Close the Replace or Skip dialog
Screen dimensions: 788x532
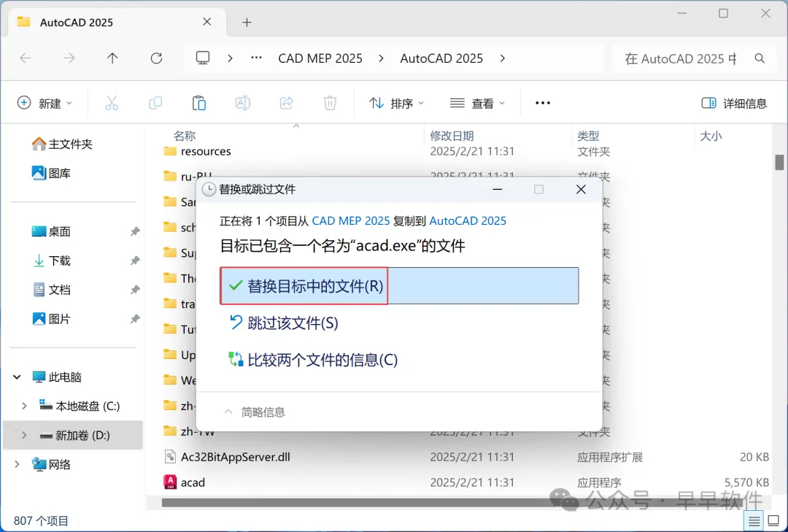pos(581,189)
